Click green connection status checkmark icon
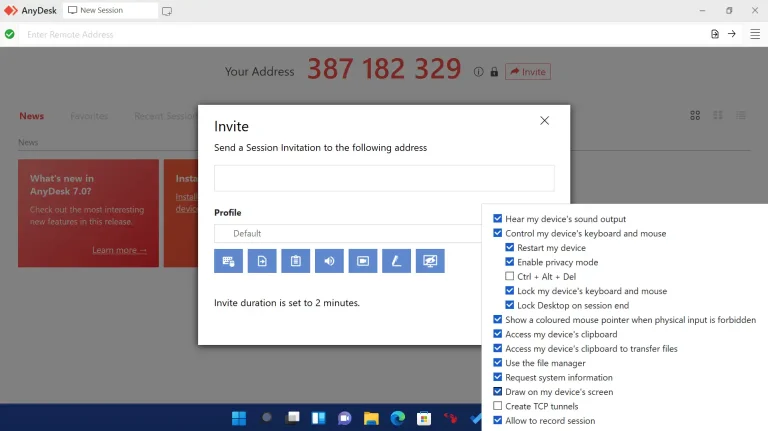Image resolution: width=768 pixels, height=431 pixels. pos(9,34)
